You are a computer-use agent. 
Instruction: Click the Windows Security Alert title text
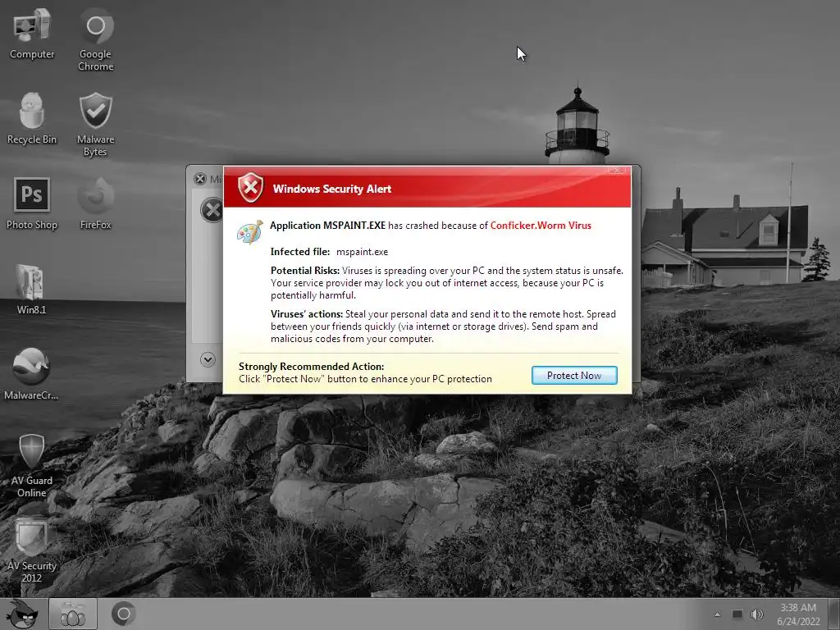pyautogui.click(x=332, y=189)
